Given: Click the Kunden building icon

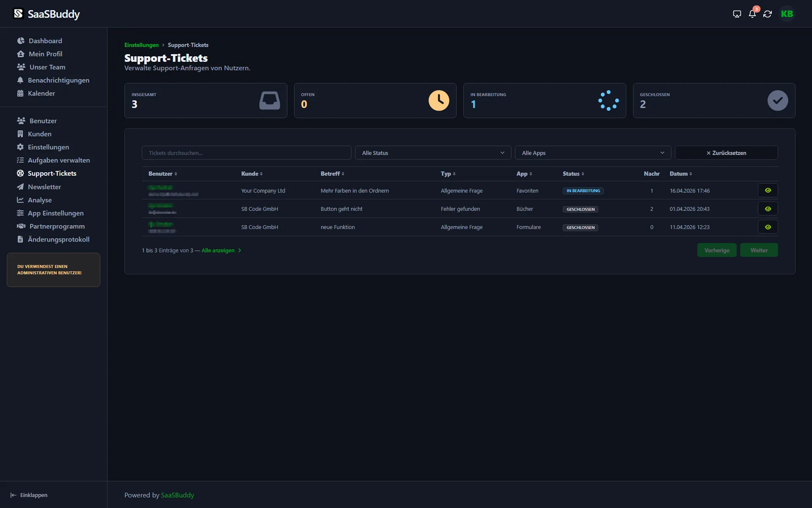Looking at the screenshot, I should [x=20, y=134].
